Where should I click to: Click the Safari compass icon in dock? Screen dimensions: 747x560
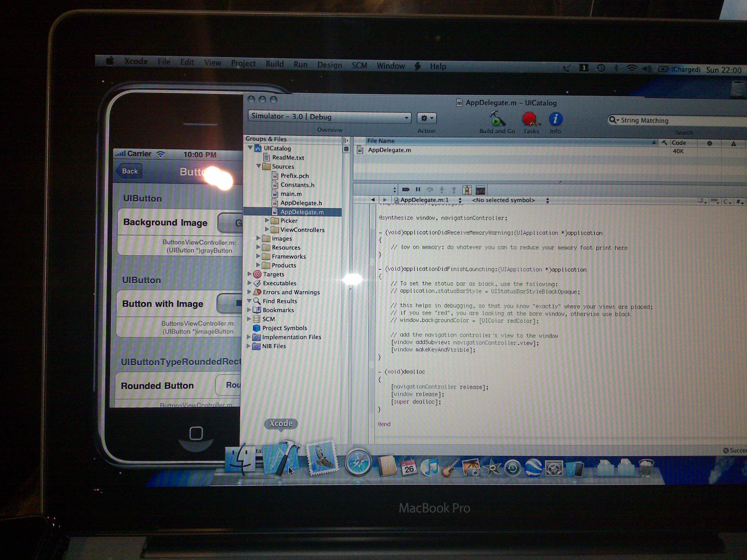pyautogui.click(x=358, y=462)
